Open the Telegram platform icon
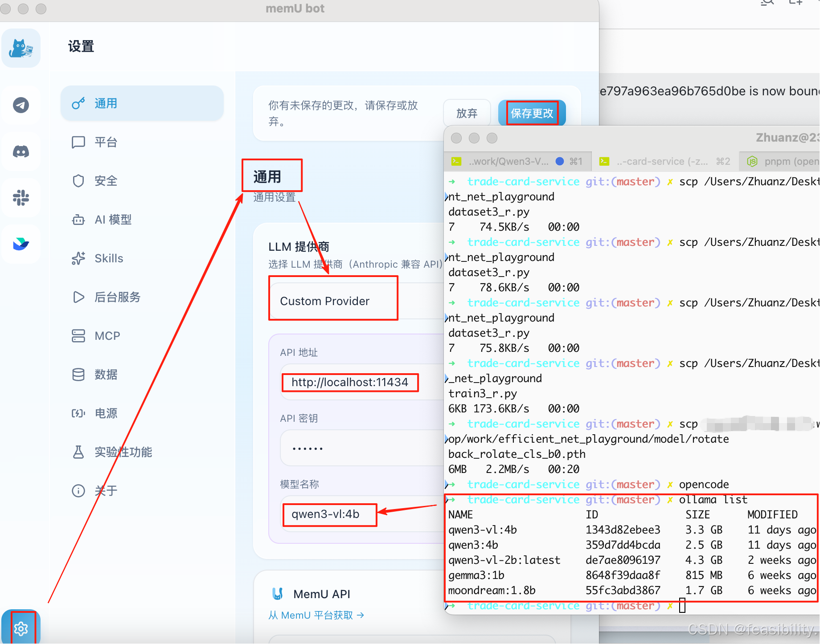Screen dimensions: 820x644 pyautogui.click(x=21, y=105)
